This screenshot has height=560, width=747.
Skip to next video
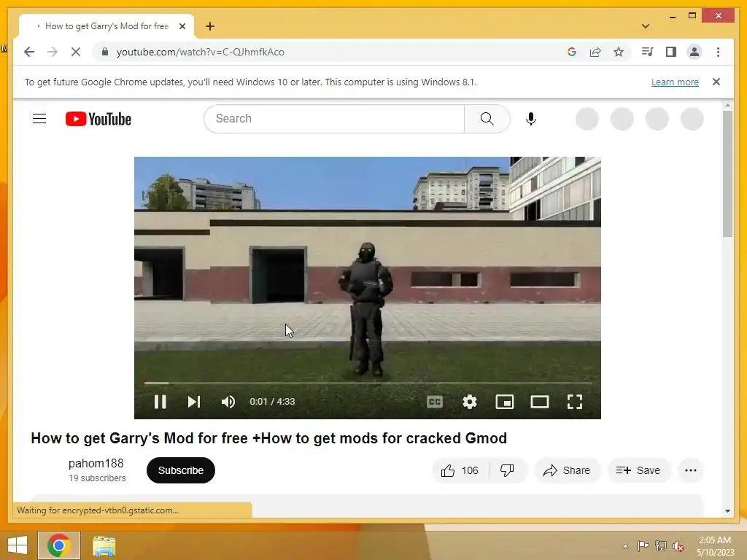tap(194, 402)
